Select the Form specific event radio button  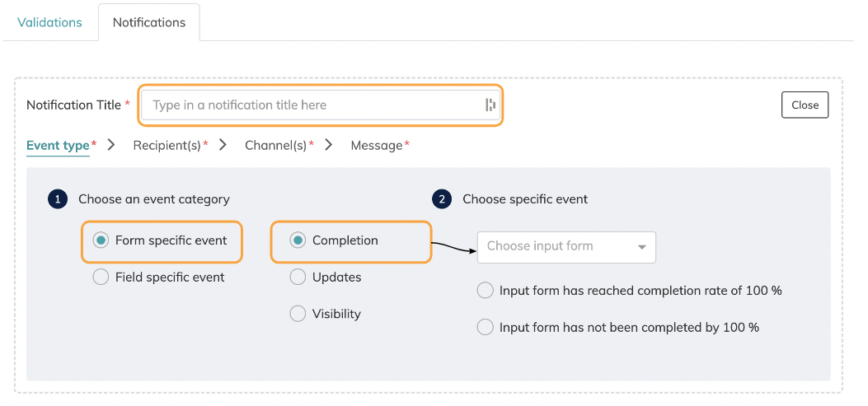tap(101, 240)
